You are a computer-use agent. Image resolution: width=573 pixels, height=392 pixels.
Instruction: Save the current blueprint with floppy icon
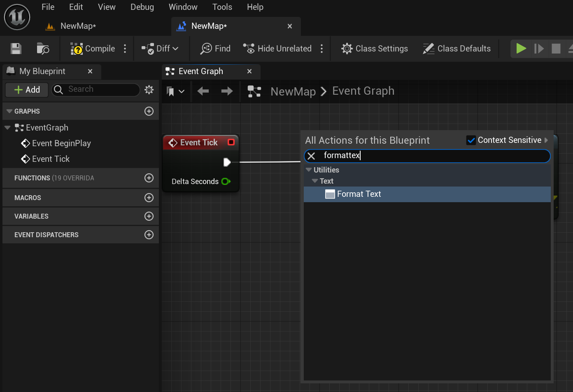[x=16, y=49]
